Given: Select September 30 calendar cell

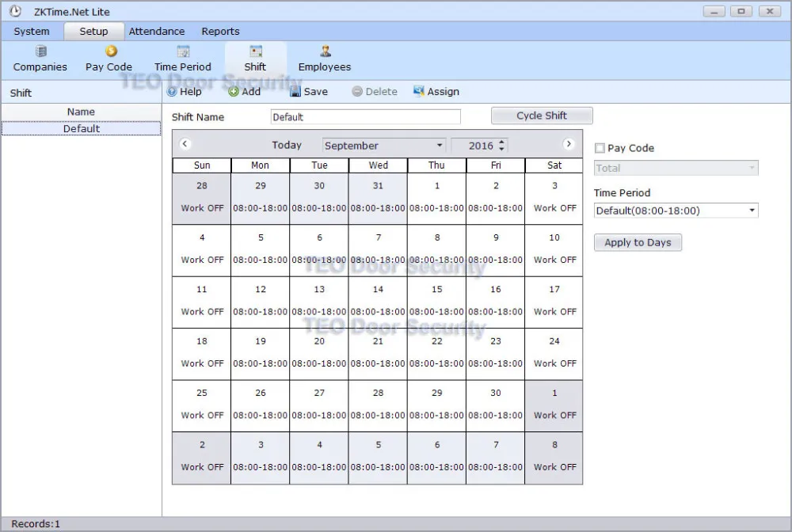Looking at the screenshot, I should point(496,406).
